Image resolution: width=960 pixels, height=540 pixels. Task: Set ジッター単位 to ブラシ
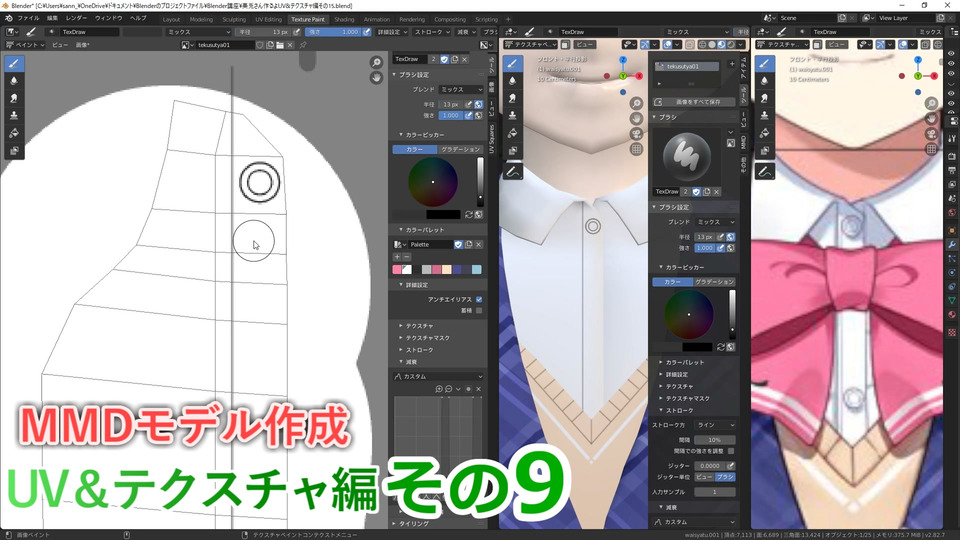tap(725, 477)
